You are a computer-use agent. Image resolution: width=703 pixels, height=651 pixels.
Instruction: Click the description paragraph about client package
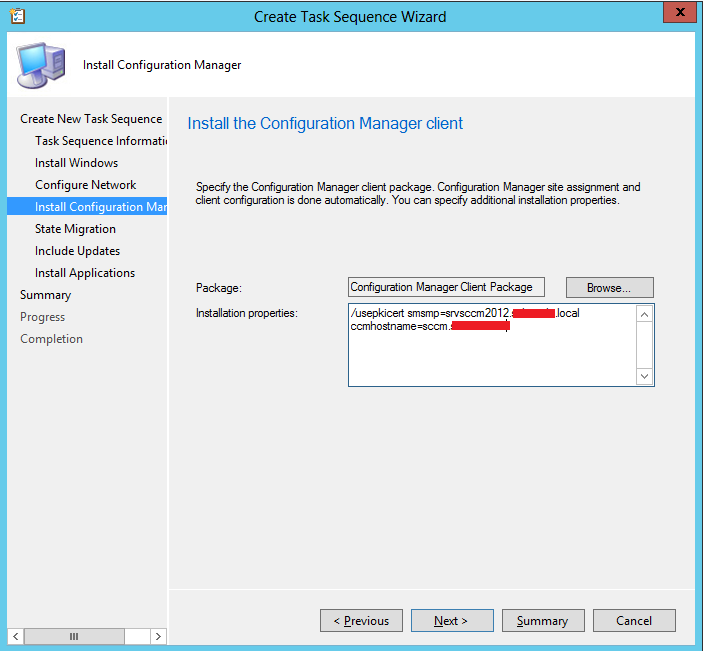coord(418,193)
